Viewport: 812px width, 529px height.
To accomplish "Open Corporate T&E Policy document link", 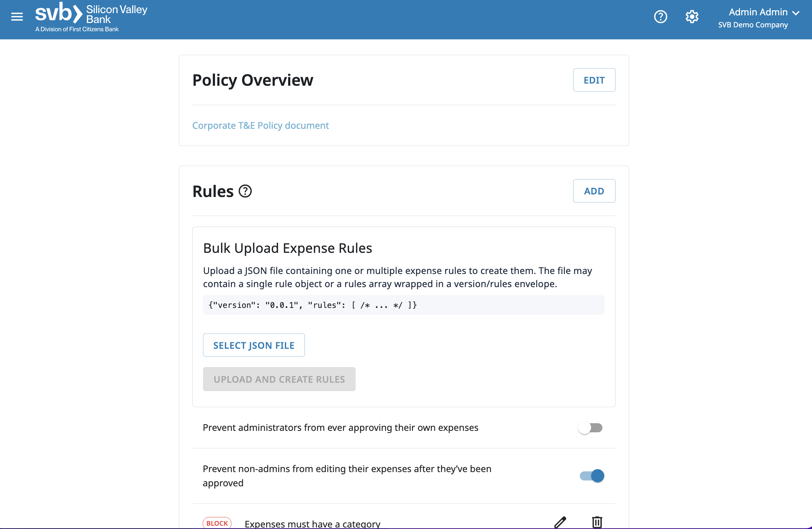I will (x=260, y=126).
